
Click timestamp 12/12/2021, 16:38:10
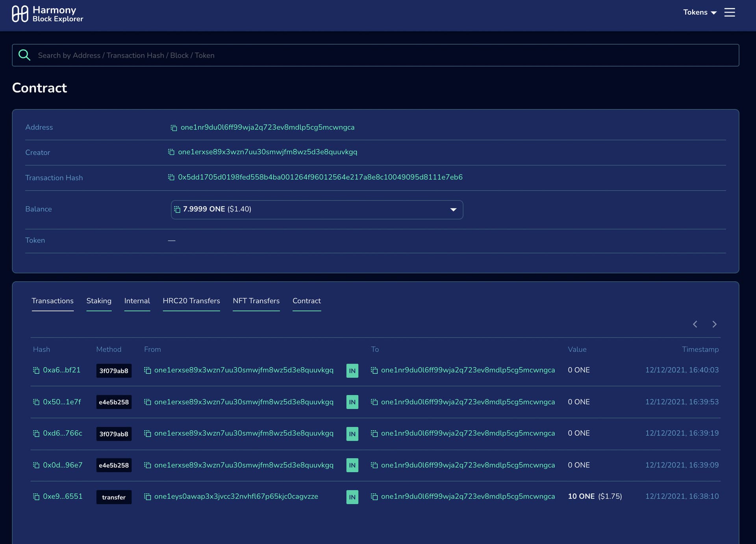point(682,497)
